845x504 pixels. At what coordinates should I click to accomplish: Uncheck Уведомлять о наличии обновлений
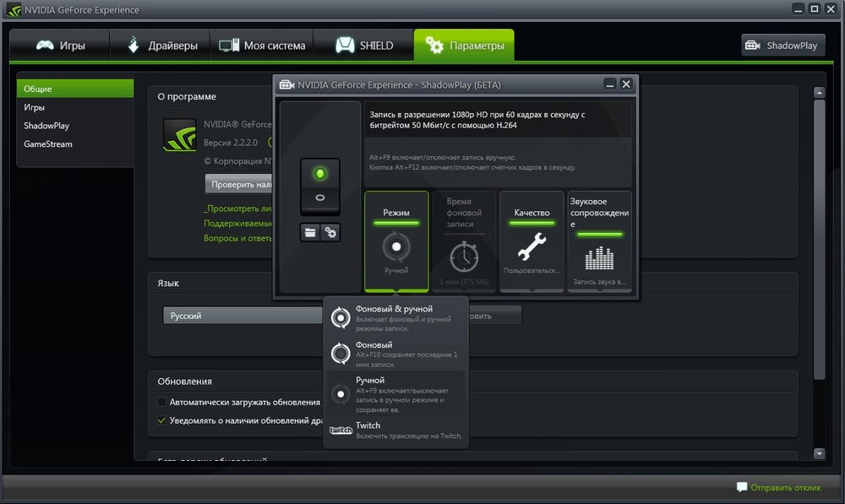(162, 420)
